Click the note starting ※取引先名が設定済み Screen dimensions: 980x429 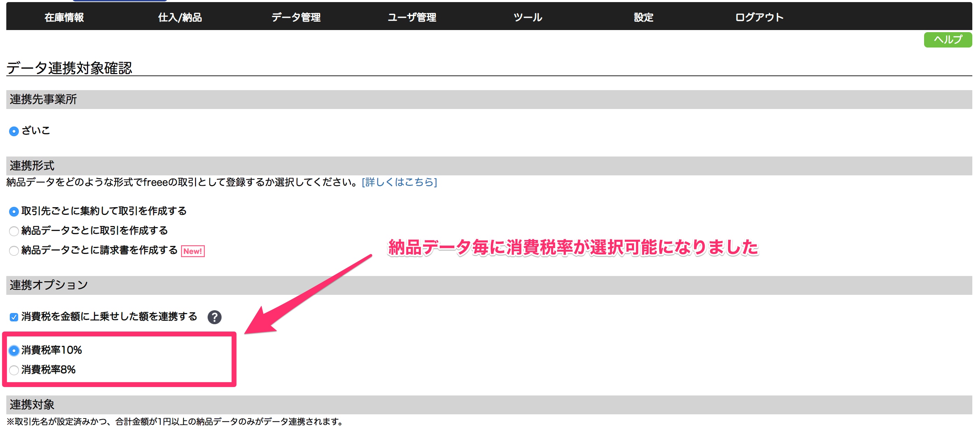[x=175, y=421]
